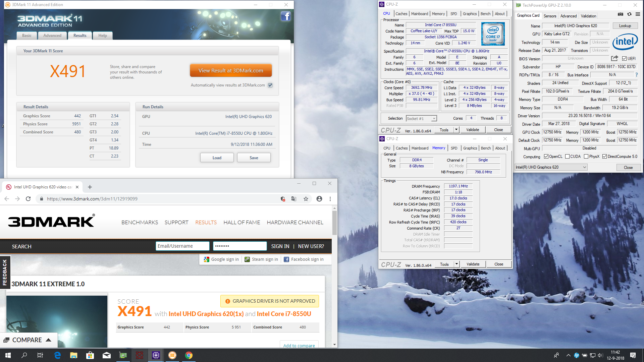Screen dimensions: 644x362
Task: Toggle the CUDA checkbox
Action: pyautogui.click(x=567, y=157)
